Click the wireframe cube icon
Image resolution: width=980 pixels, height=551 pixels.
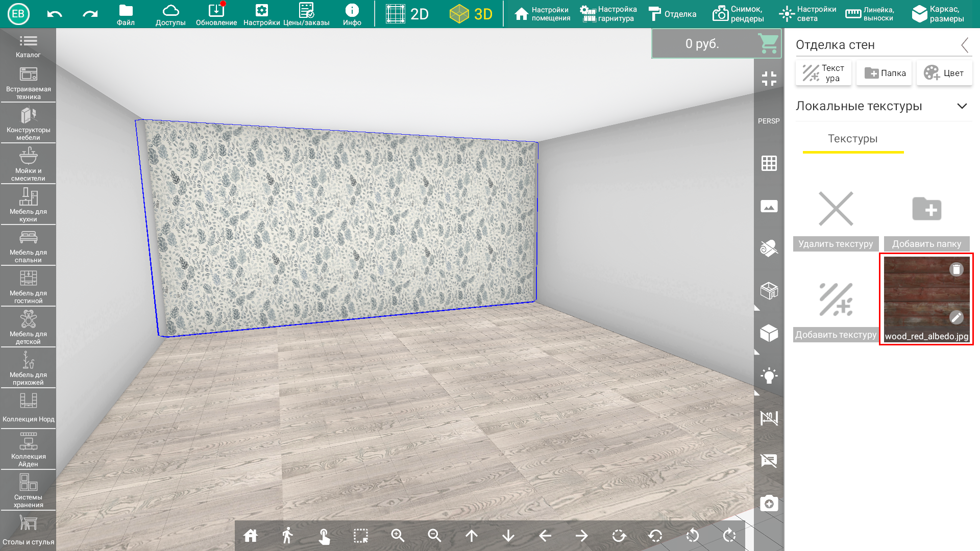point(769,291)
